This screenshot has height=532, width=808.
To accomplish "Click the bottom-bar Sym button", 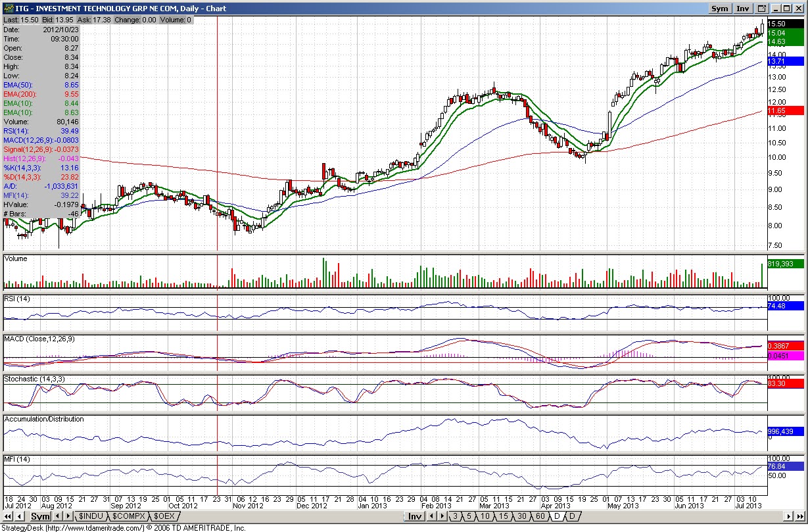I will coord(40,517).
